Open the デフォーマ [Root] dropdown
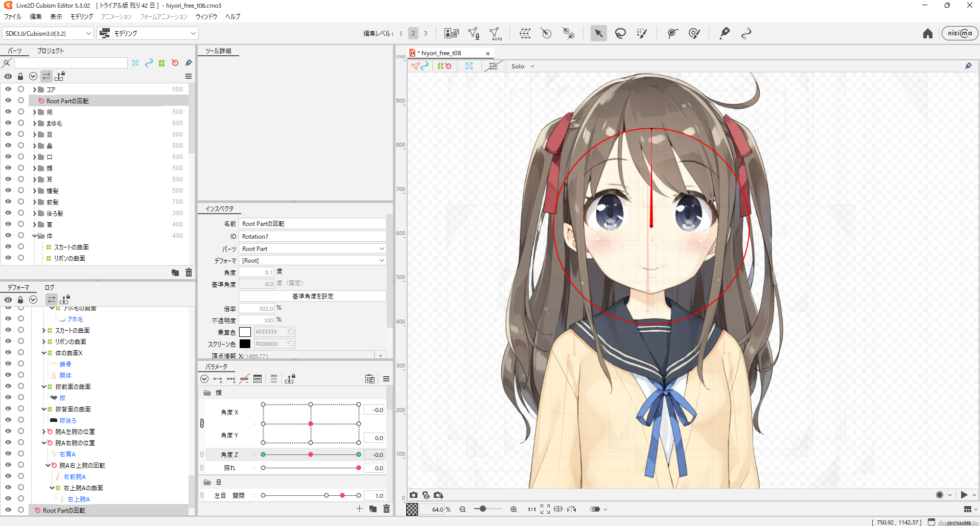980x526 pixels. point(313,260)
